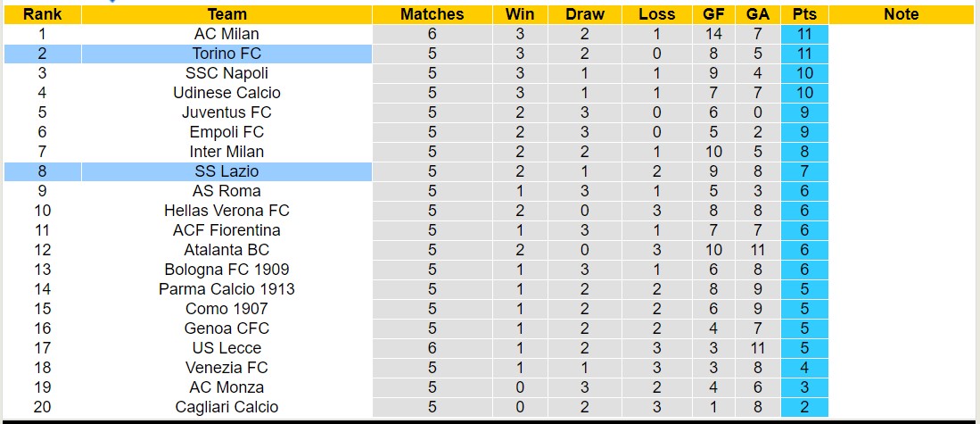This screenshot has width=980, height=424.
Task: Select the highlighted Torino FC row
Action: [x=226, y=54]
